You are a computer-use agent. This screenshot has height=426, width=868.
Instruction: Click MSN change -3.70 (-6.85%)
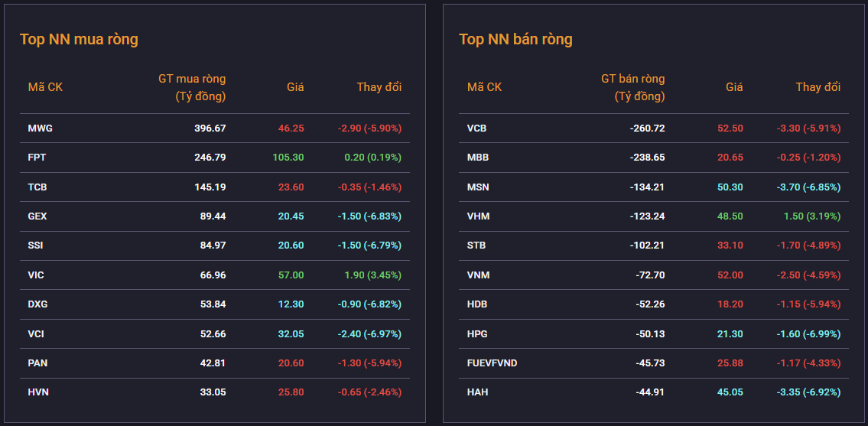[809, 187]
